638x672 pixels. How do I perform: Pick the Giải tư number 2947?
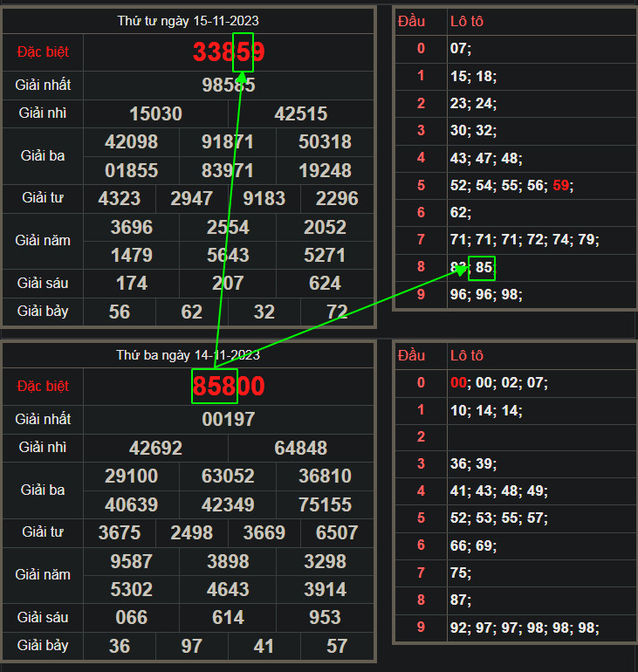191,199
